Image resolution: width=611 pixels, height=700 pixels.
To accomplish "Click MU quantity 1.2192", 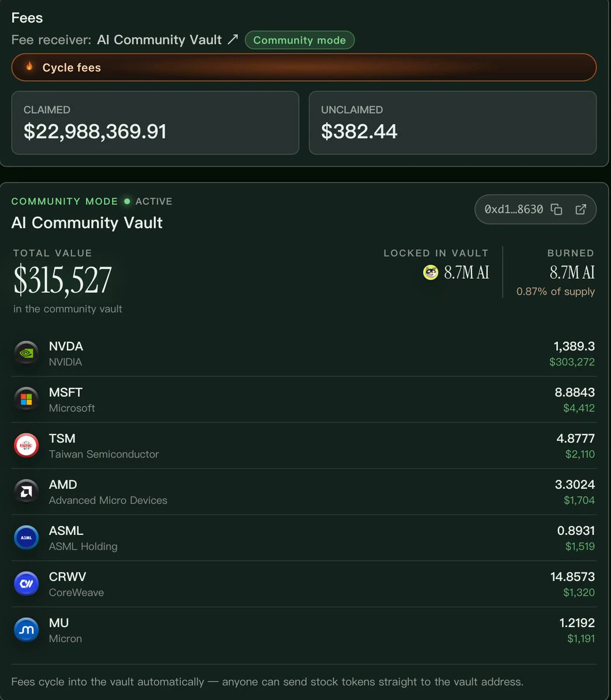I will coord(577,623).
